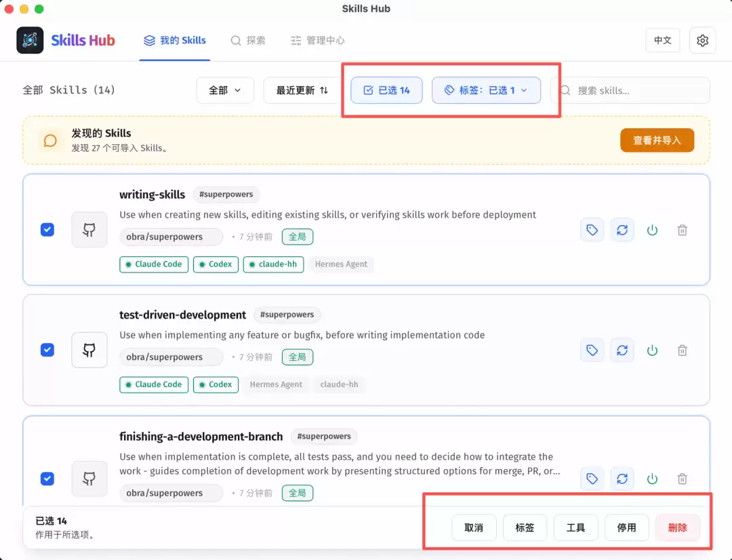Screen dimensions: 732x560
Task: Click the red 删除 bulk button
Action: [x=677, y=527]
